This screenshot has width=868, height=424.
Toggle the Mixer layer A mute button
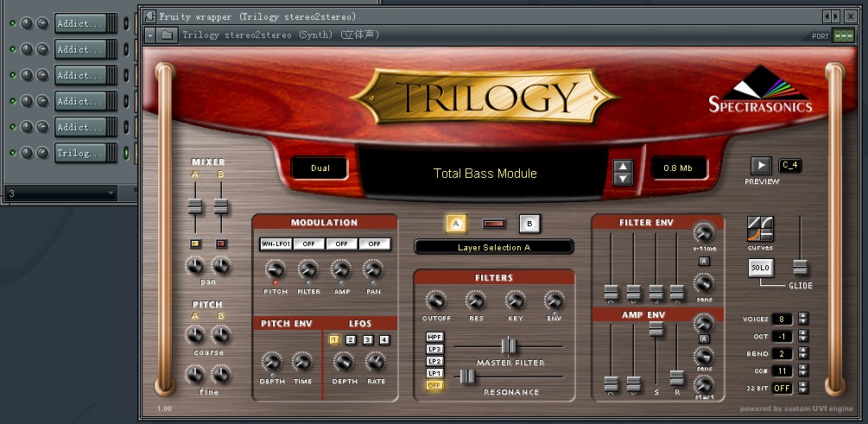[x=195, y=244]
